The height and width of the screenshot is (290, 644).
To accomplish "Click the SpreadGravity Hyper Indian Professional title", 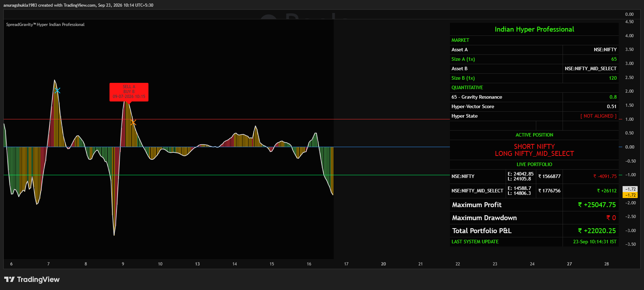I will coord(45,25).
